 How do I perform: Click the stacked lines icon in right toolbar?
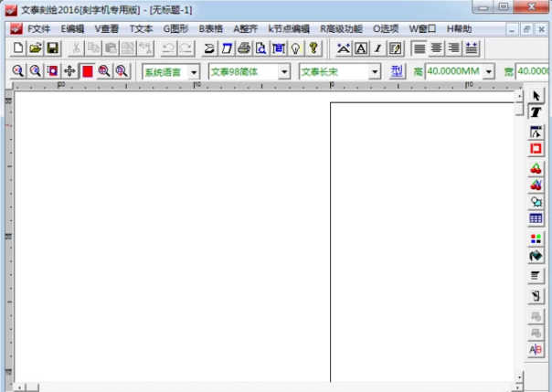(x=536, y=276)
